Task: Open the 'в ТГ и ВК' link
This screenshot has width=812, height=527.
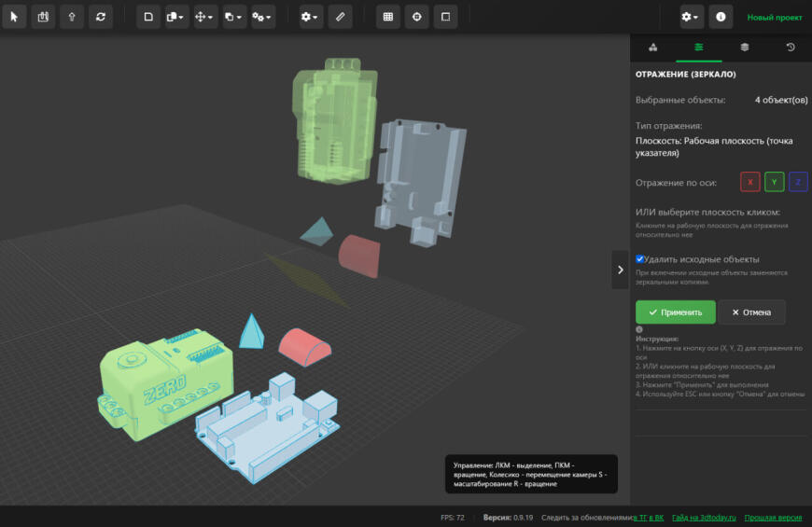Action: [648, 517]
